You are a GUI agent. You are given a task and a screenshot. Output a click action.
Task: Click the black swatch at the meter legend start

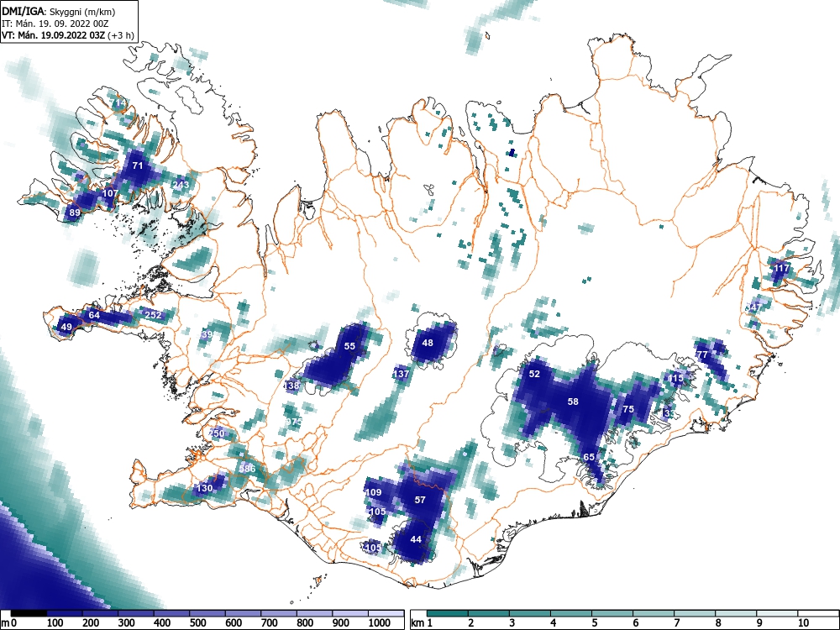click(29, 613)
